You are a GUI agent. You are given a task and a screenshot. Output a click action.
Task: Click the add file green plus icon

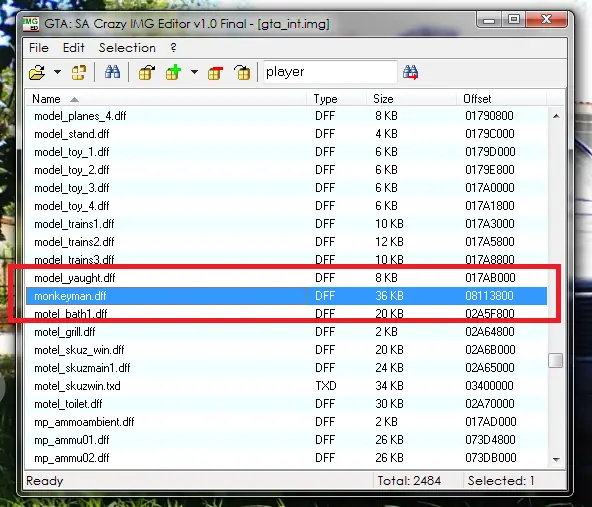coord(174,72)
